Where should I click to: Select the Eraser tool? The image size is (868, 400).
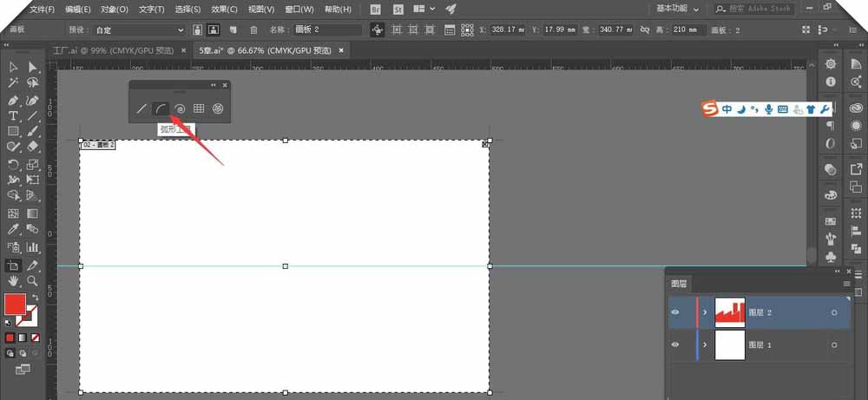coord(33,147)
